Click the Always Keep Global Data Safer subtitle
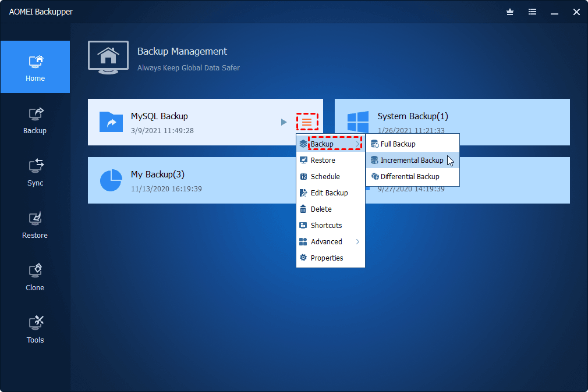588x392 pixels. 188,68
